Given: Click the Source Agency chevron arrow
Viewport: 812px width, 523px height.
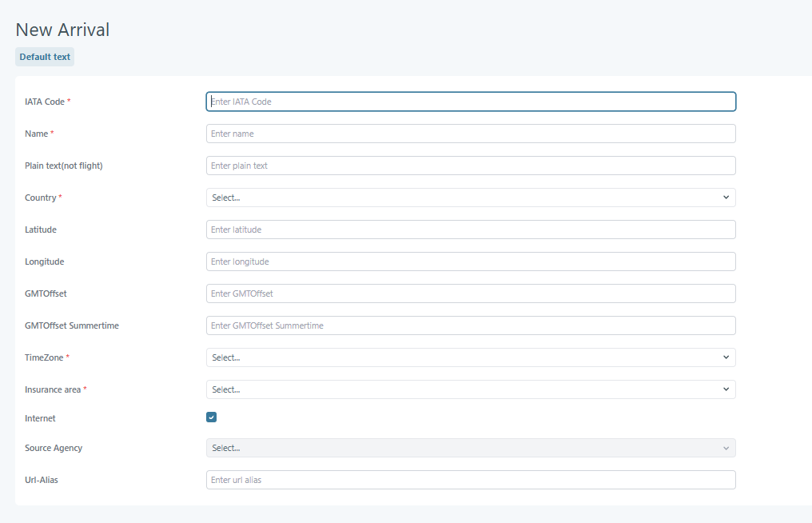Looking at the screenshot, I should (x=726, y=448).
